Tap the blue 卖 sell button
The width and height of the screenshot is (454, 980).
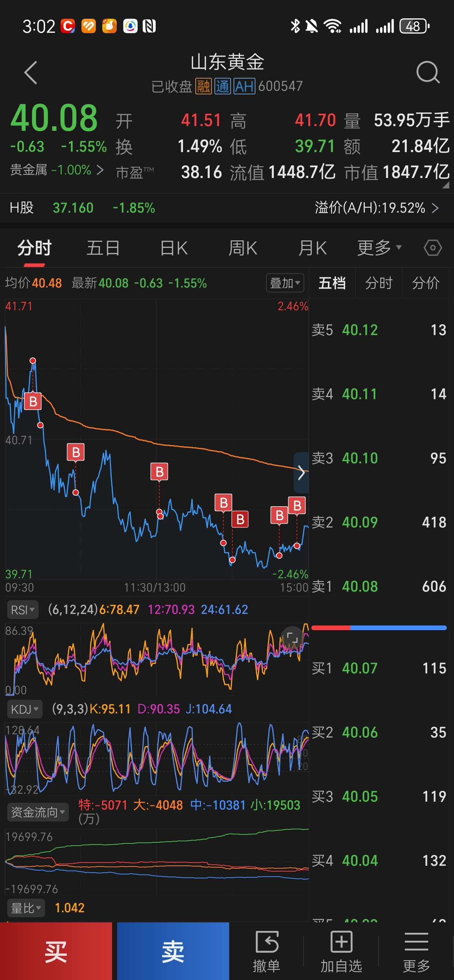pyautogui.click(x=173, y=951)
